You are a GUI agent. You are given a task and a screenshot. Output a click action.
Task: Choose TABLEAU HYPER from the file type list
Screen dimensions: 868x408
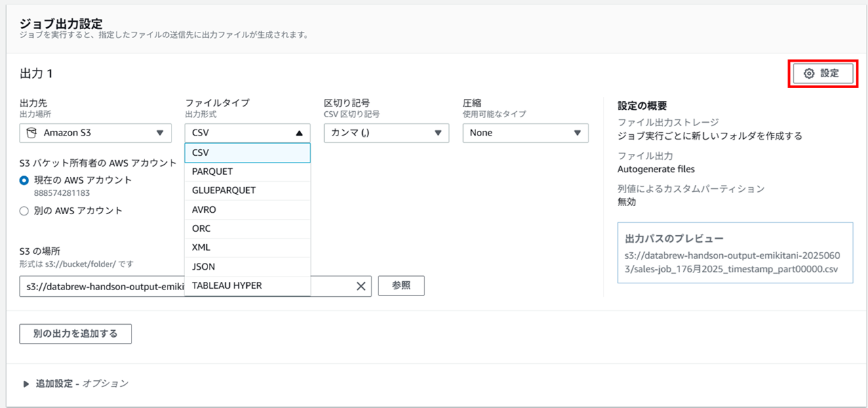pos(248,285)
